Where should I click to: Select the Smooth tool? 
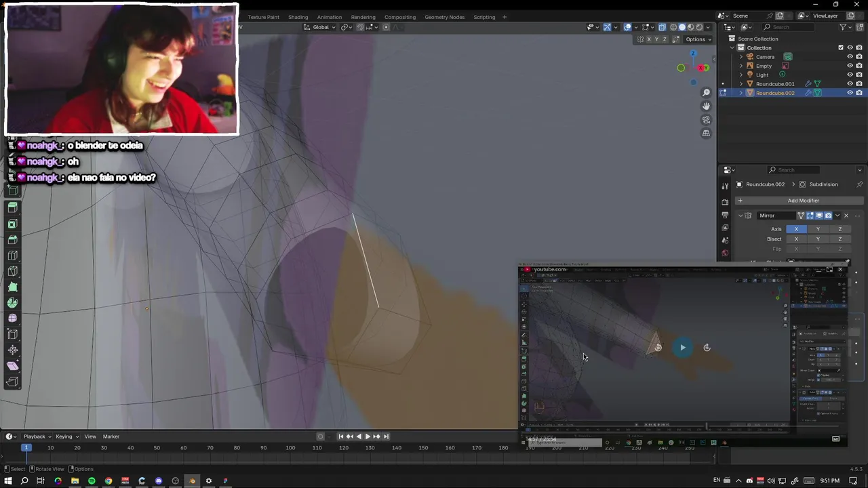pyautogui.click(x=12, y=319)
